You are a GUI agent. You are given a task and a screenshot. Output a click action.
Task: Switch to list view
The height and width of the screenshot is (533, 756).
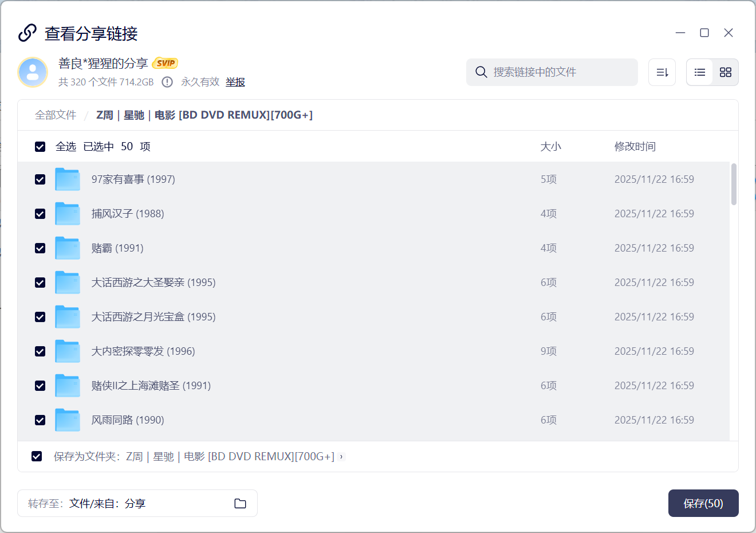[x=699, y=72]
